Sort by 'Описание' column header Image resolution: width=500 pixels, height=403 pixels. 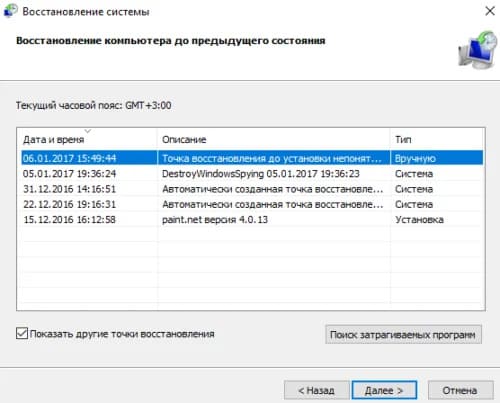273,139
